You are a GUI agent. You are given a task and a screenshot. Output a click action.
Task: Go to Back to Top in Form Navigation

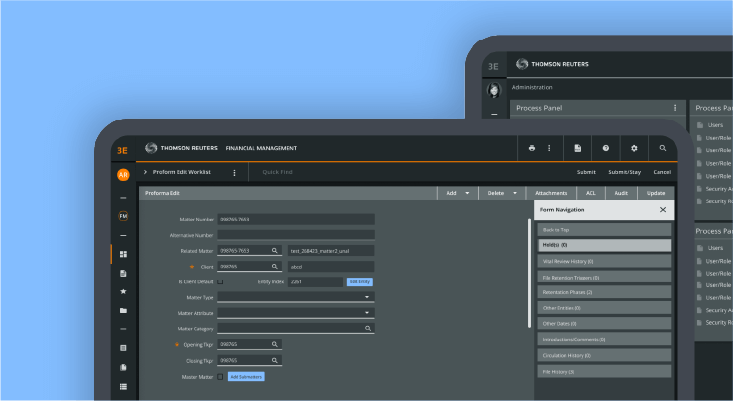pyautogui.click(x=604, y=229)
